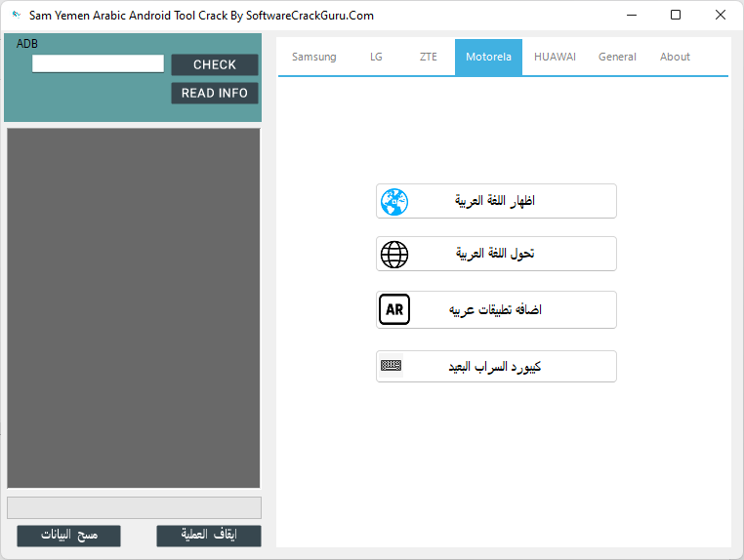
Task: Focus the ADB input field
Action: 99,63
